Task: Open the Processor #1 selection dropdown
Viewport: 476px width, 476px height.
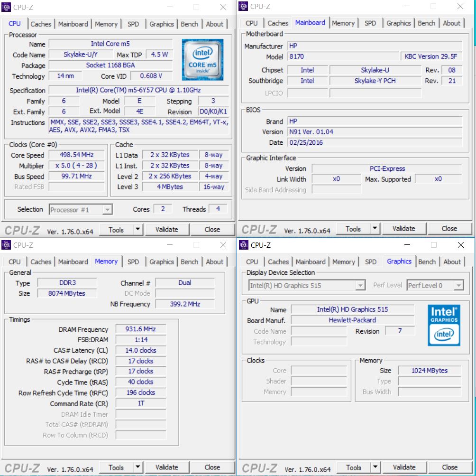Action: (108, 210)
